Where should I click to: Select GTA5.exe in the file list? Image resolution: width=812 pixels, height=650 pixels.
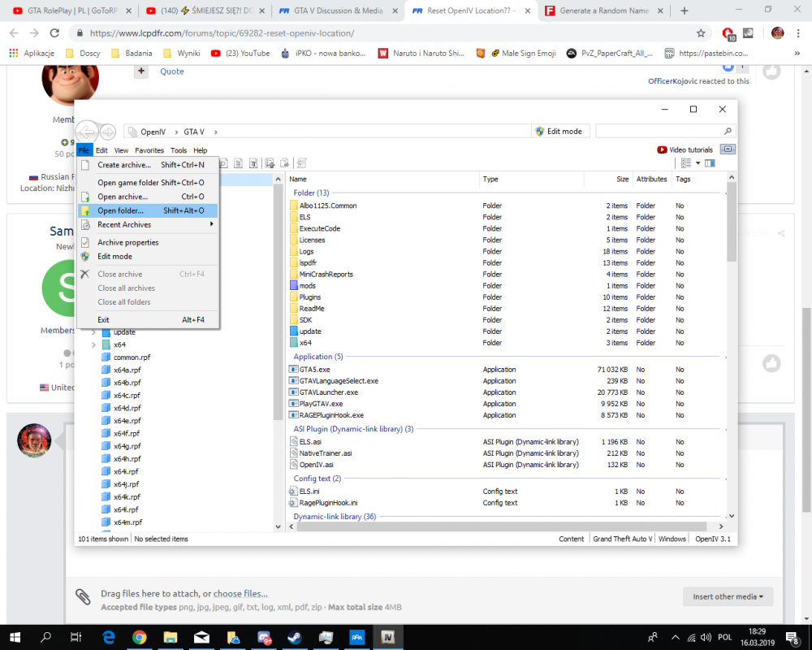314,370
